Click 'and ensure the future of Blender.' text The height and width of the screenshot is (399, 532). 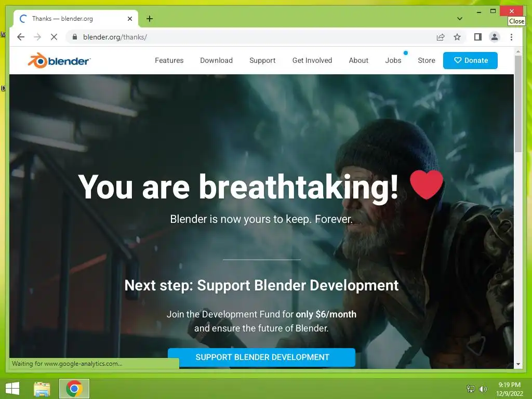pyautogui.click(x=261, y=328)
